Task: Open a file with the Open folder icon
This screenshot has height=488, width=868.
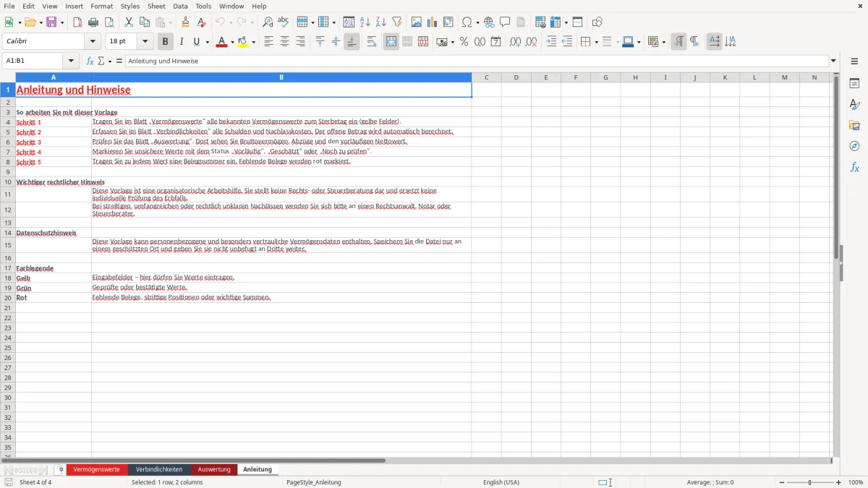Action: point(30,22)
